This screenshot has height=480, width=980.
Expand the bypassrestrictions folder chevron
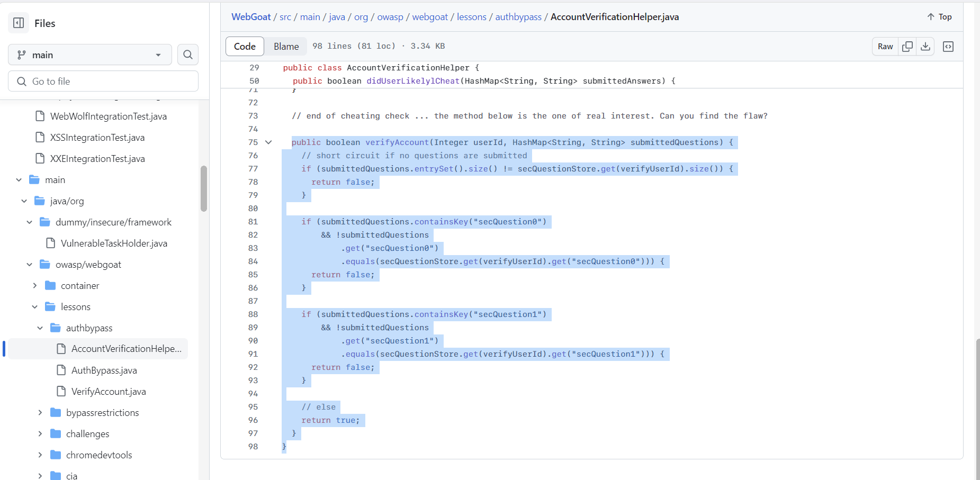pyautogui.click(x=40, y=412)
